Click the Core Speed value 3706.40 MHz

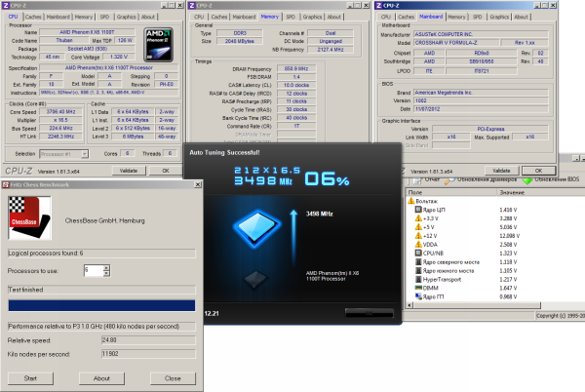[x=60, y=112]
